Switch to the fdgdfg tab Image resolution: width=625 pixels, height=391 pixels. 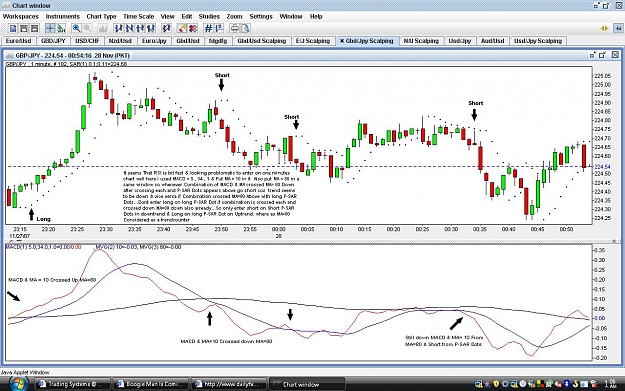(218, 41)
